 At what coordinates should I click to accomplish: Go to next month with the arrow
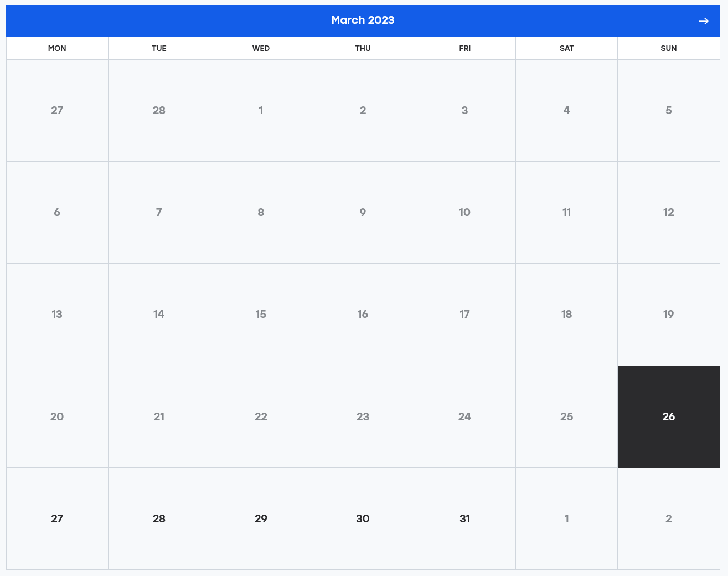703,20
